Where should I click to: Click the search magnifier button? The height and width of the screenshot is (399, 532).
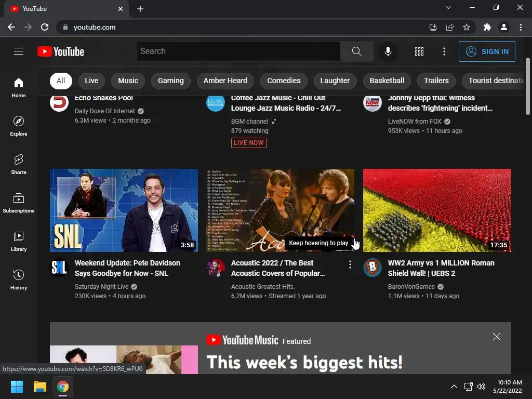click(356, 51)
